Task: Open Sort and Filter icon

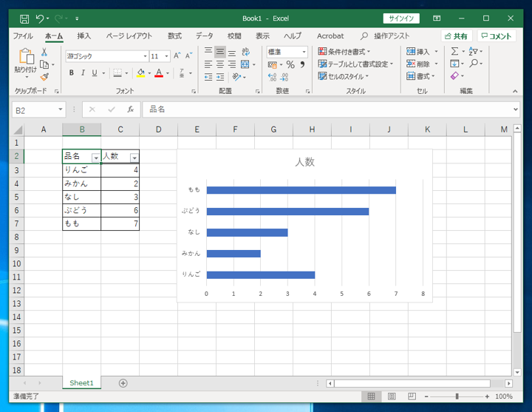Action: click(474, 51)
